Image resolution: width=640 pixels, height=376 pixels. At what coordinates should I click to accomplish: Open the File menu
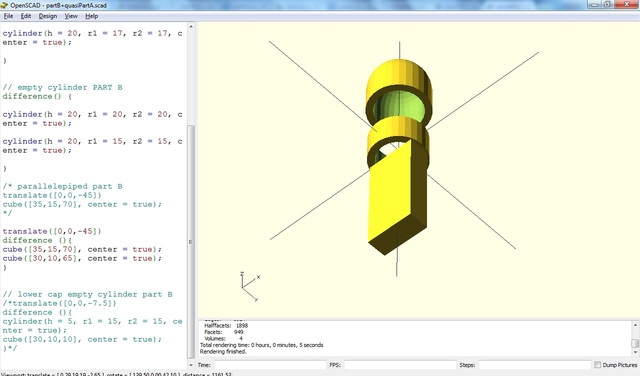tap(8, 16)
